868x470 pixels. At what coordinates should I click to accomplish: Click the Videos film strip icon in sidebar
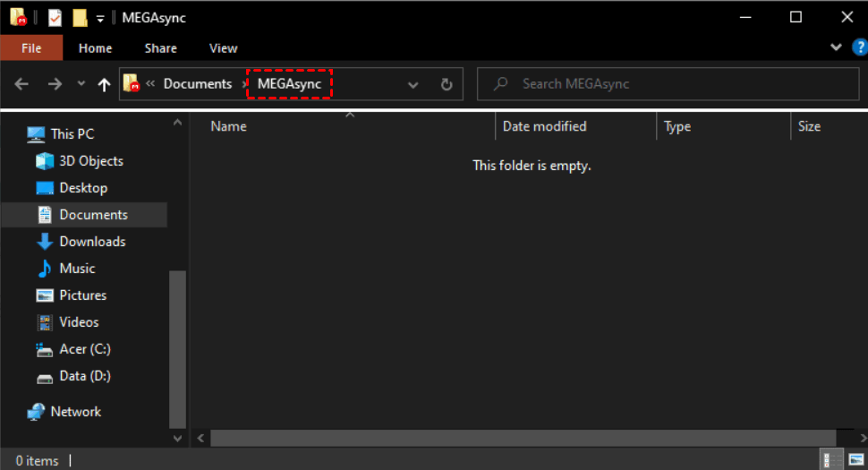(x=45, y=322)
